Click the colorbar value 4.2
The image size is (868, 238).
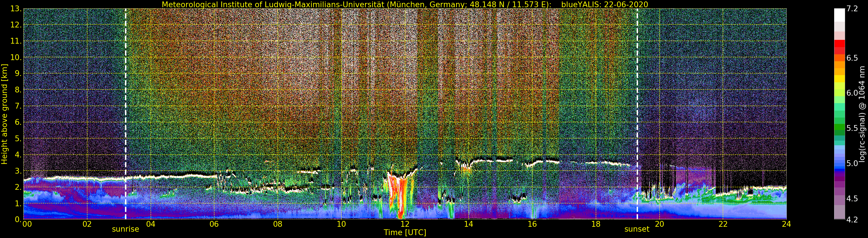(x=852, y=220)
